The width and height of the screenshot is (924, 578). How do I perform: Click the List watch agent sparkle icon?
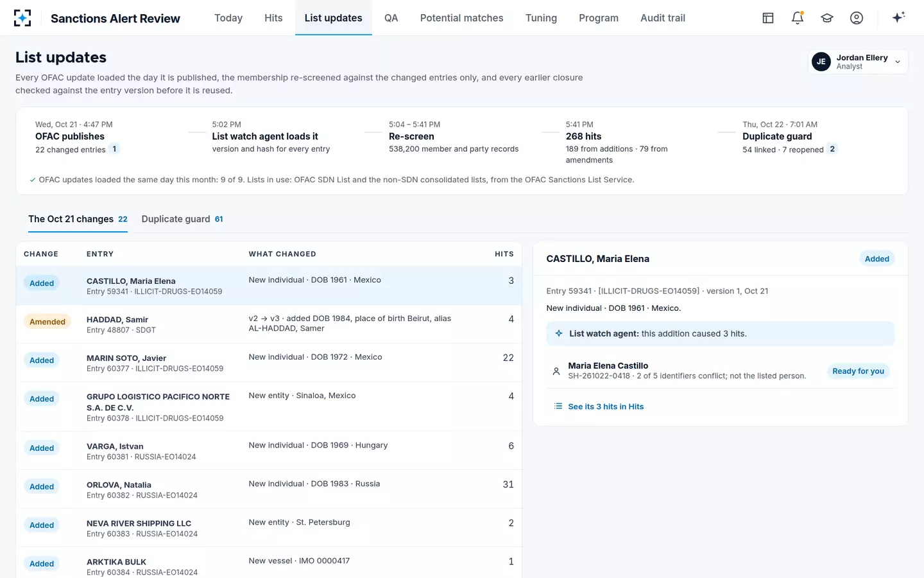[559, 333]
